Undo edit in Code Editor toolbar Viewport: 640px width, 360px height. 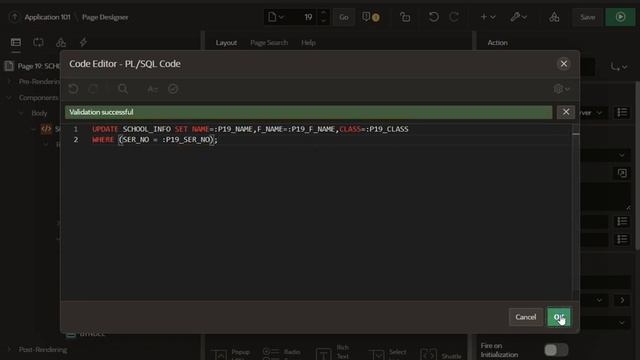[x=73, y=89]
